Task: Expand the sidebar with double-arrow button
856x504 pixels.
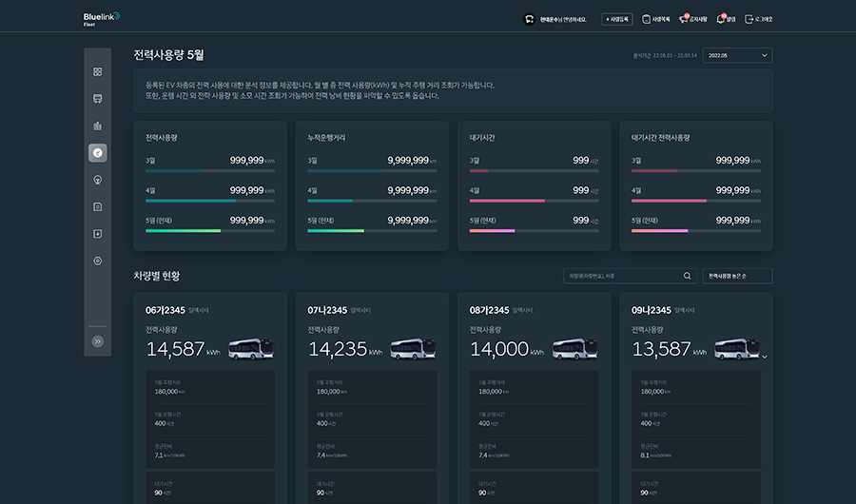Action: point(97,340)
